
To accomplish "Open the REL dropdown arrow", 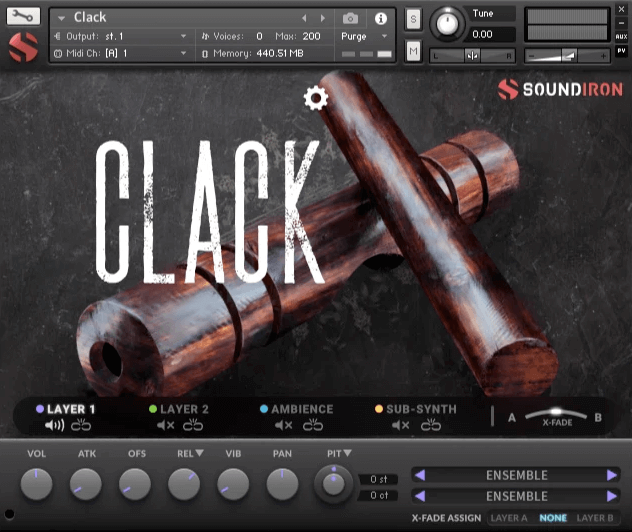I will (x=199, y=453).
